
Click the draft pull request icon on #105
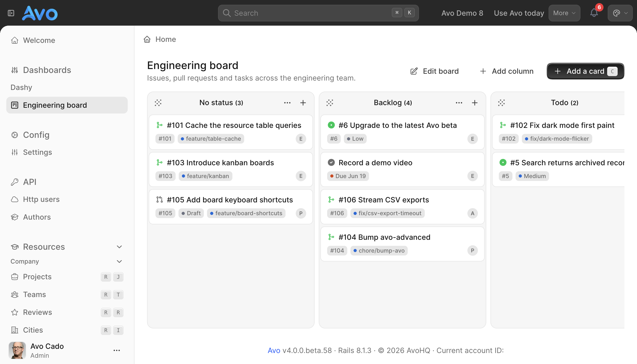click(159, 200)
